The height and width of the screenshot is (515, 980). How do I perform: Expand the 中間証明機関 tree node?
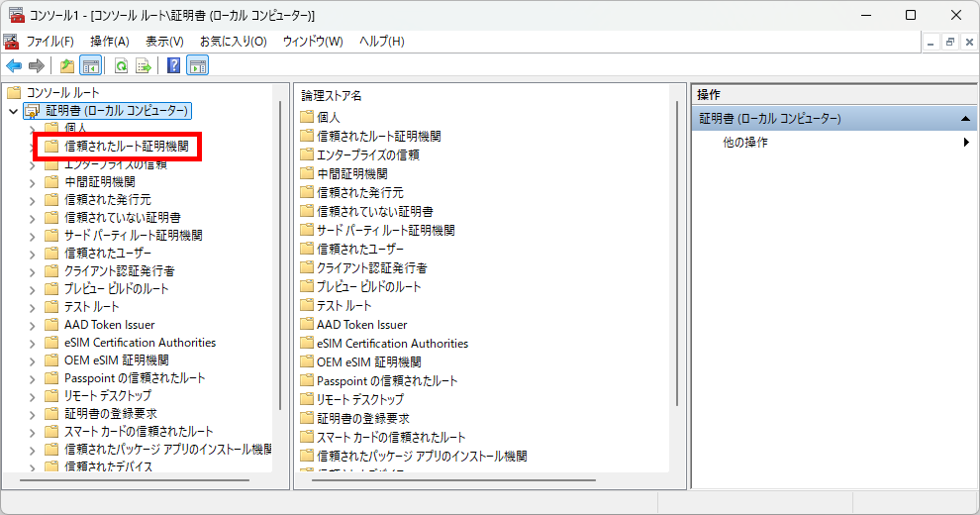[32, 182]
